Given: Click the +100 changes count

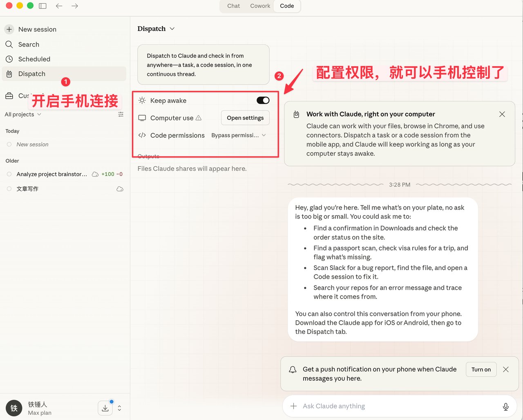Looking at the screenshot, I should click(x=108, y=174).
